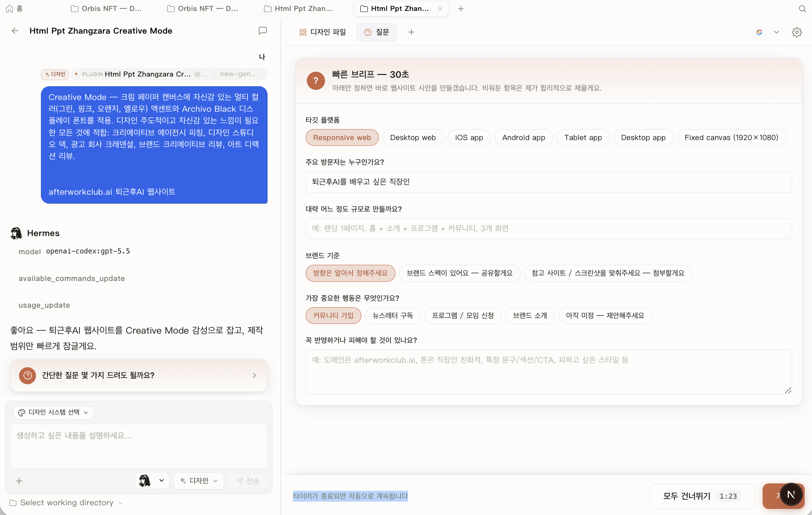Open settings gear in right panel
Screen dimensions: 812x515
point(797,32)
